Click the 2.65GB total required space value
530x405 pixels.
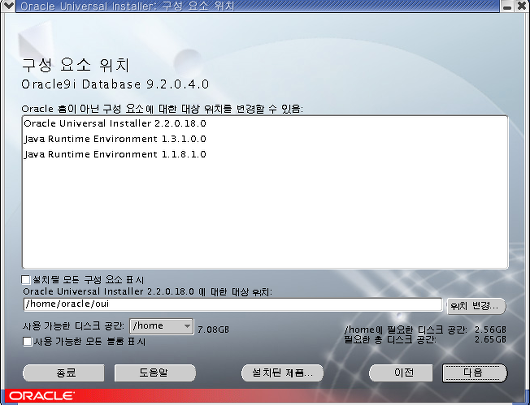pyautogui.click(x=490, y=339)
